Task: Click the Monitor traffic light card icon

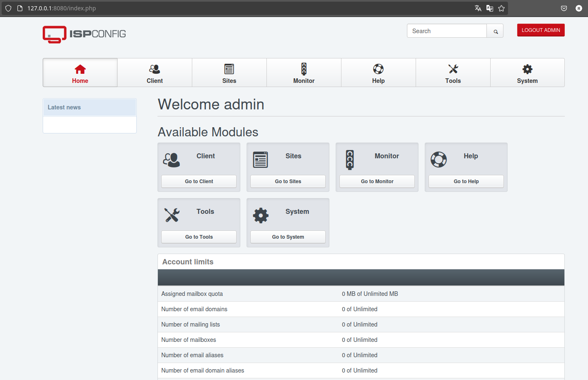Action: pos(350,160)
